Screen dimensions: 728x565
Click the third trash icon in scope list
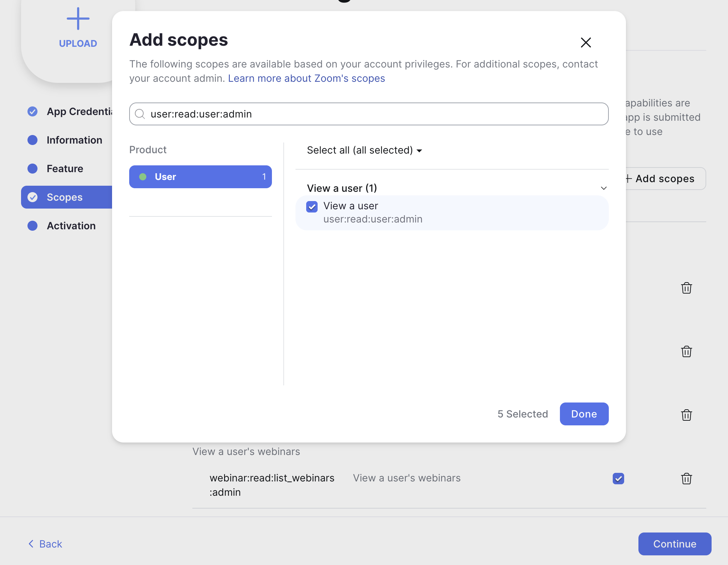[x=686, y=415]
